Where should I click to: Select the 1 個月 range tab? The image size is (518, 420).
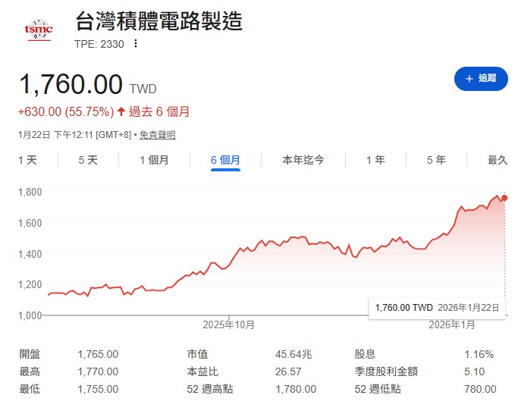click(x=154, y=160)
